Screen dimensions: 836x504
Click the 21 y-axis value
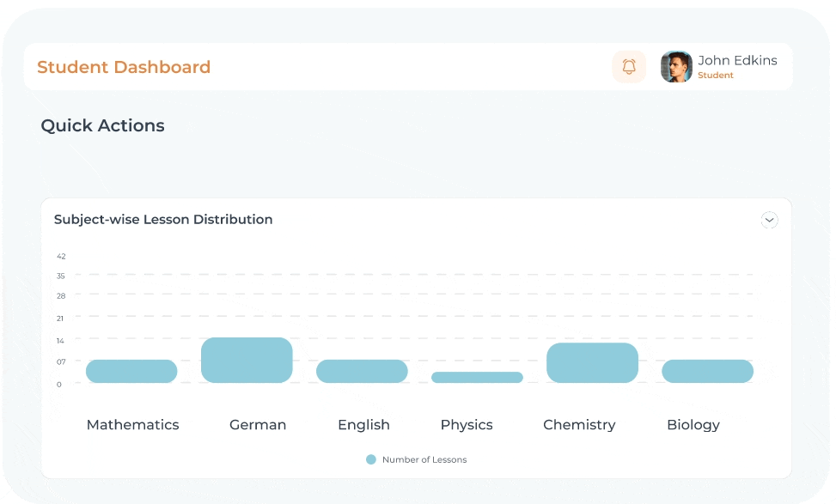[60, 318]
